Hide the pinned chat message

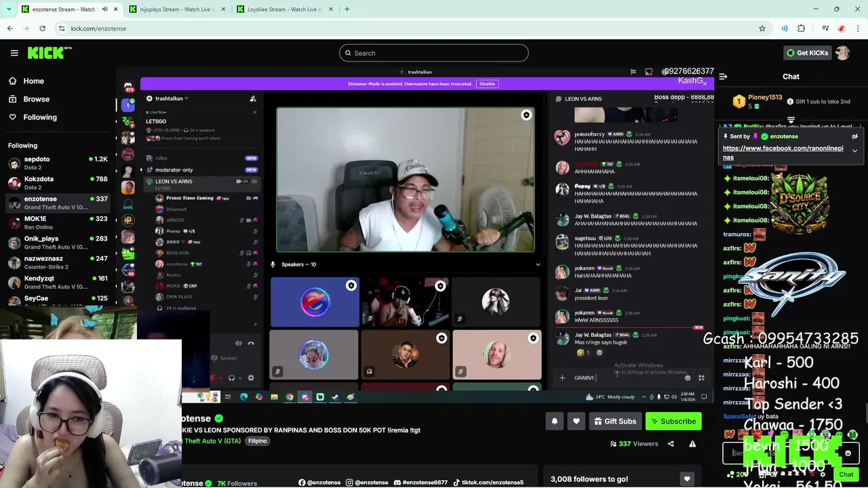click(854, 136)
